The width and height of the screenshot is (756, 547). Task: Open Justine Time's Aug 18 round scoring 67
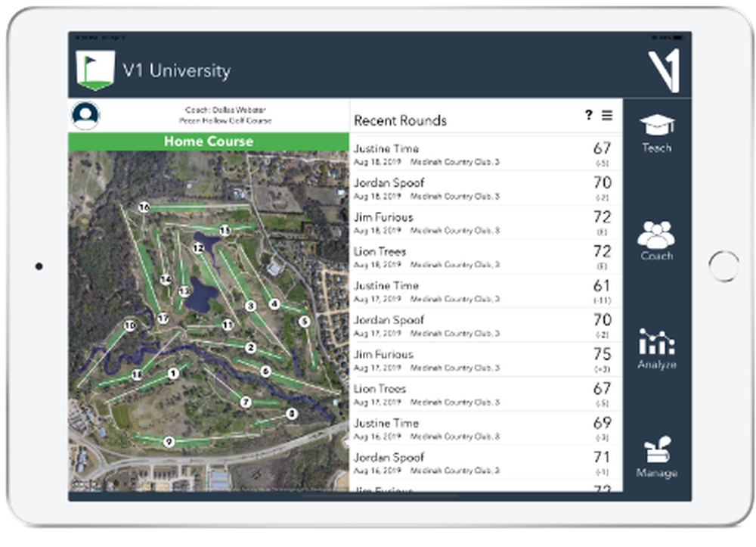tap(485, 154)
